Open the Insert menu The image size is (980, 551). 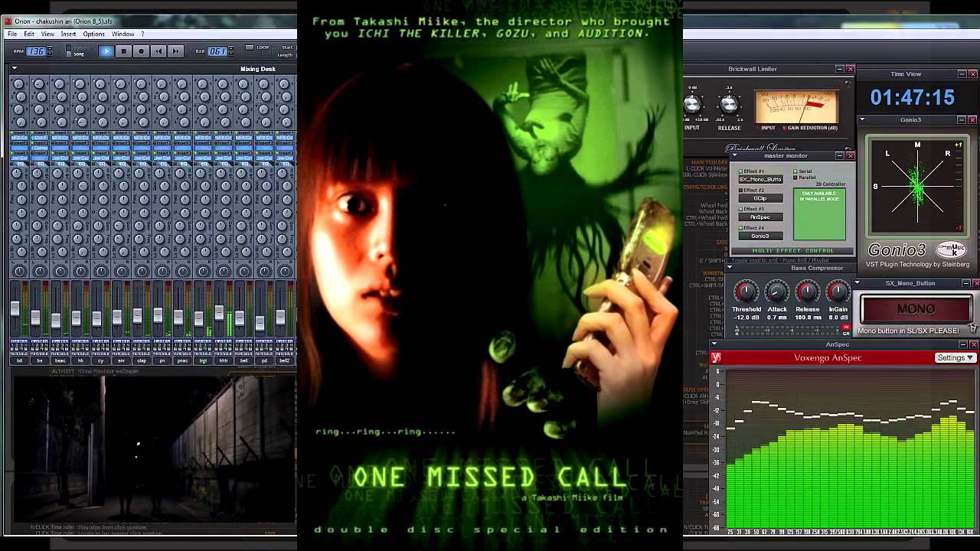pyautogui.click(x=68, y=34)
